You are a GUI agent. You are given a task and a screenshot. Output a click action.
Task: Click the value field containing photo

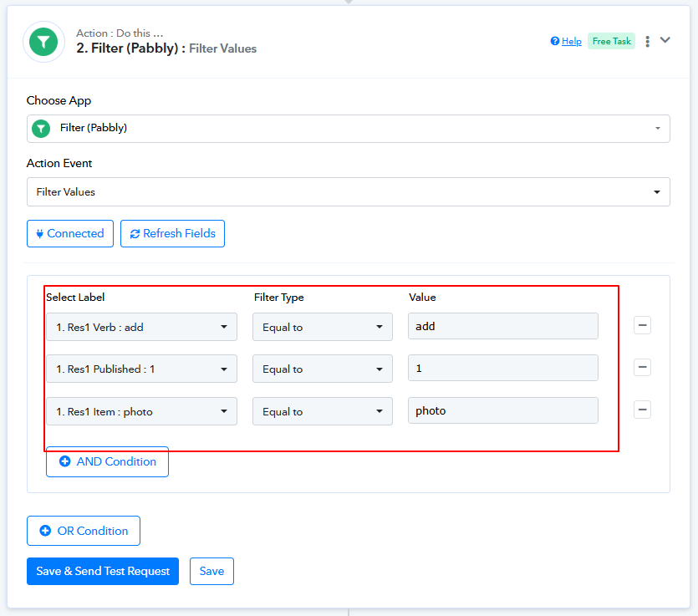click(x=503, y=410)
